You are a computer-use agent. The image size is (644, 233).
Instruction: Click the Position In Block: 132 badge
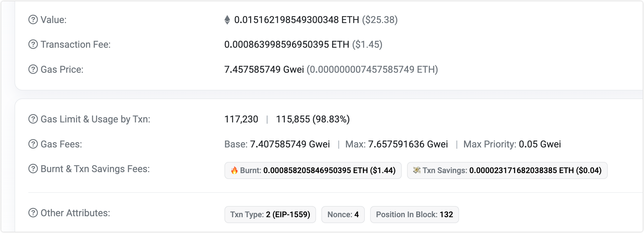(414, 214)
